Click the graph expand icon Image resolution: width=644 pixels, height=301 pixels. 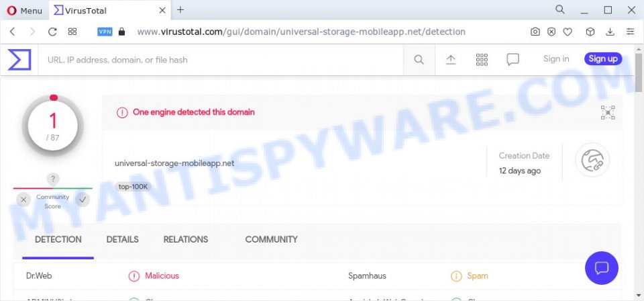click(608, 112)
